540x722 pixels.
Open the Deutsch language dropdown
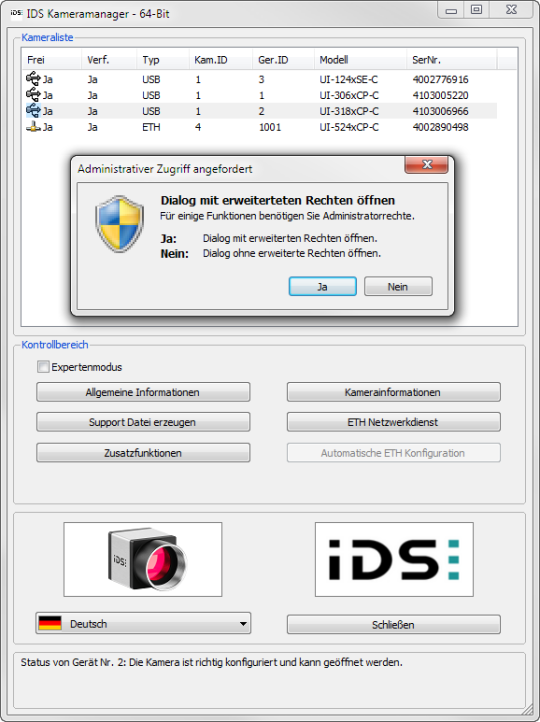(x=143, y=623)
